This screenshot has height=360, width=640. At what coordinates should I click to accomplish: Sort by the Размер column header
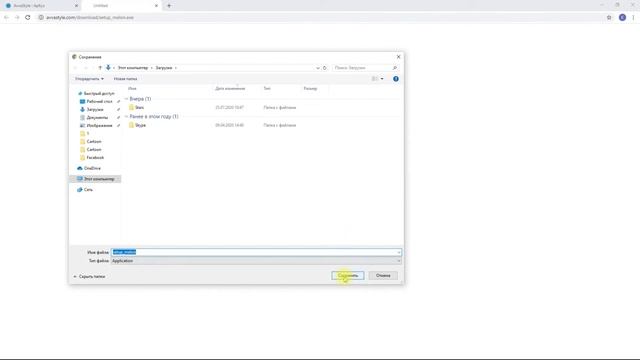coord(310,88)
